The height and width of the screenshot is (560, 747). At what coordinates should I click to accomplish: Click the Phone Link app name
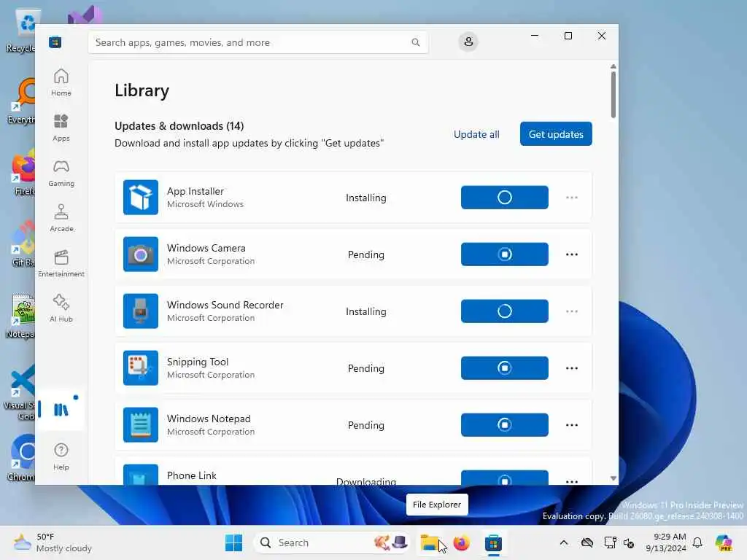[x=192, y=475]
